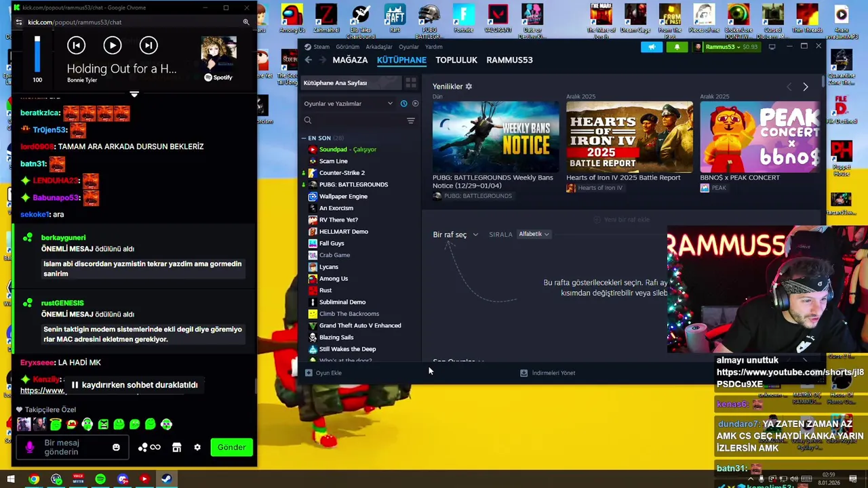The width and height of the screenshot is (868, 488).
Task: Expand Oyunlar ve Yazılımlar filter dropdown
Action: [x=348, y=104]
